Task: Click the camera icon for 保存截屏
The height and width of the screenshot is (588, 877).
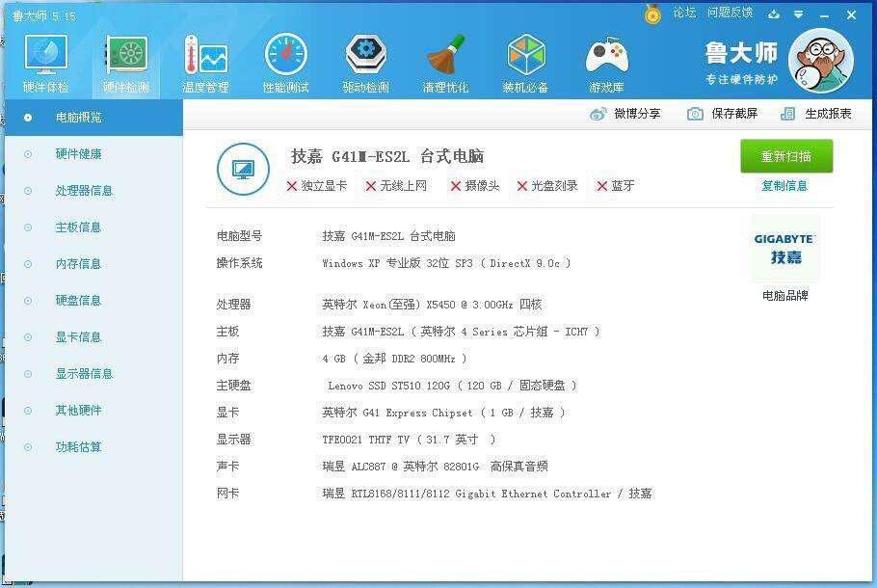Action: [695, 114]
